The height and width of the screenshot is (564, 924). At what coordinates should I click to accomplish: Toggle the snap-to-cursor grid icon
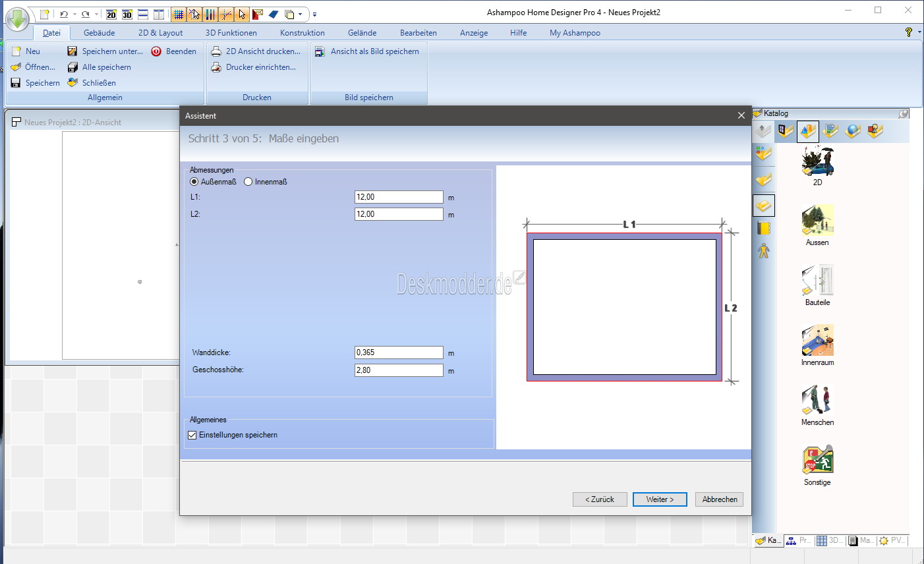pyautogui.click(x=194, y=14)
